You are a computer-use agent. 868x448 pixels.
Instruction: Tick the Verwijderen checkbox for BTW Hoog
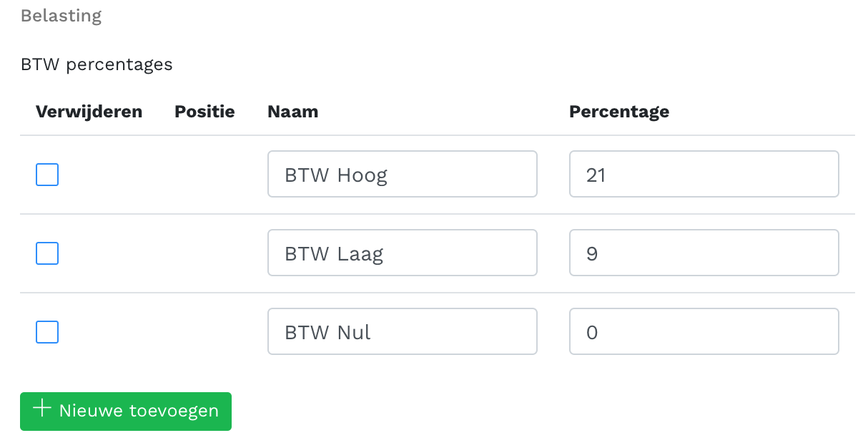(x=47, y=175)
